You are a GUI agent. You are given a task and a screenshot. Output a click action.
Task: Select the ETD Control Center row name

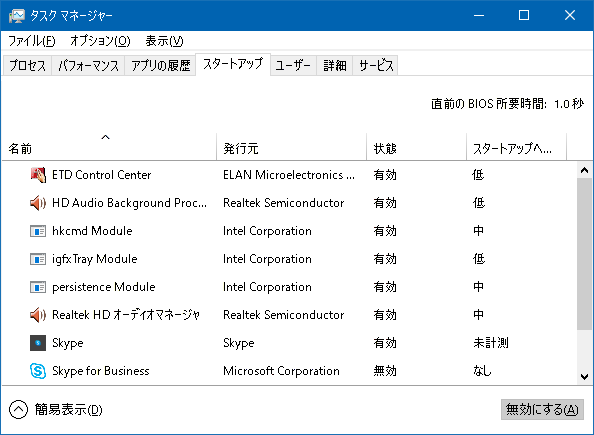102,175
